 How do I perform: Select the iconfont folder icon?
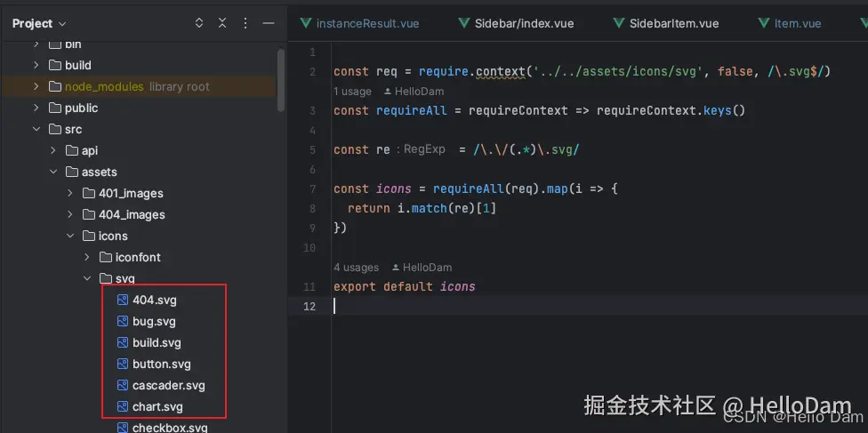pyautogui.click(x=105, y=257)
